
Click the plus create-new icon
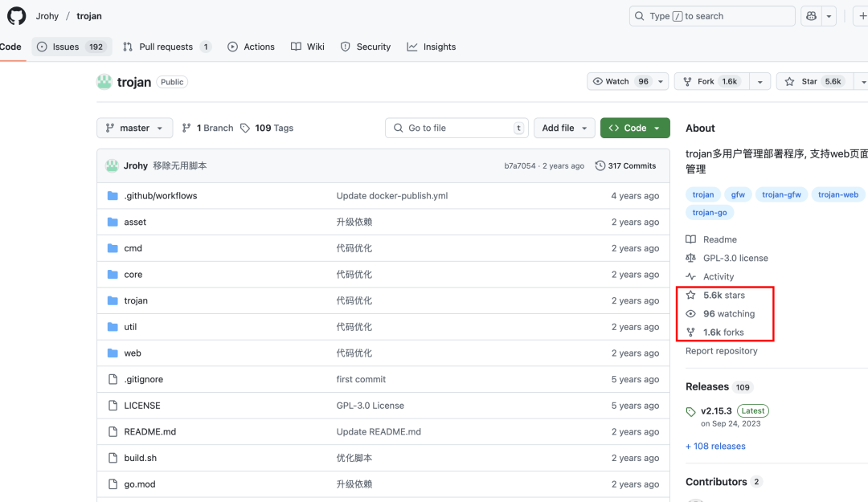862,16
